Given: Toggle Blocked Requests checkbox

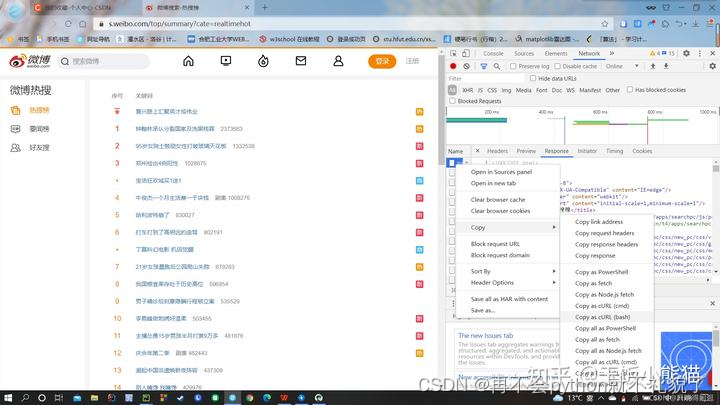Looking at the screenshot, I should 452,101.
